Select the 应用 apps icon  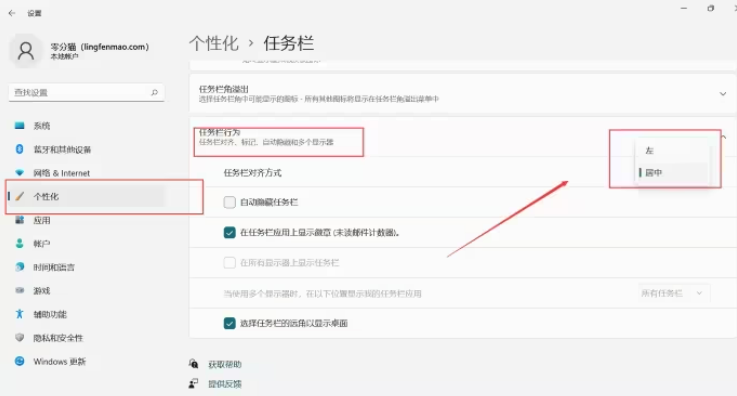point(19,220)
